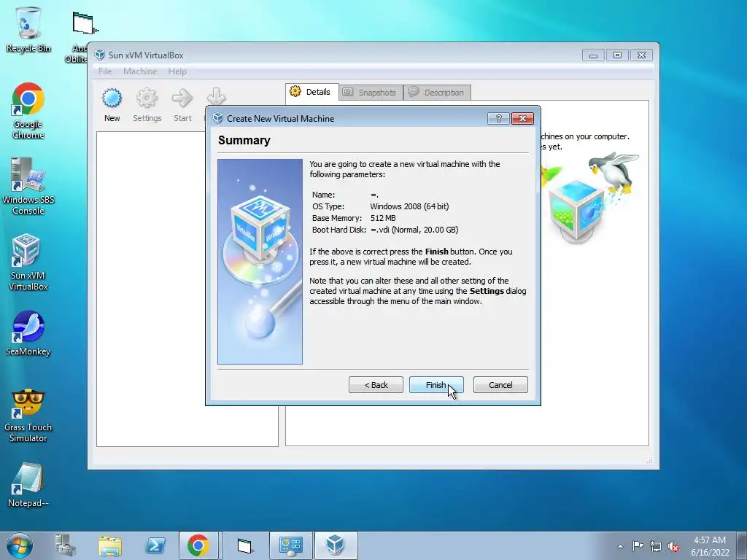Select the Google Chrome desktop shortcut
This screenshot has width=747, height=560.
[28, 111]
